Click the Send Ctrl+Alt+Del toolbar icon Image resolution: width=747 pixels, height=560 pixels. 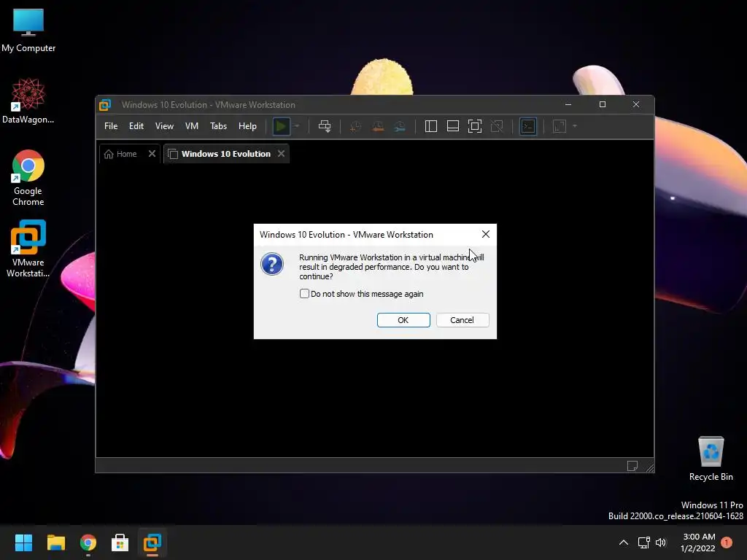coord(325,126)
